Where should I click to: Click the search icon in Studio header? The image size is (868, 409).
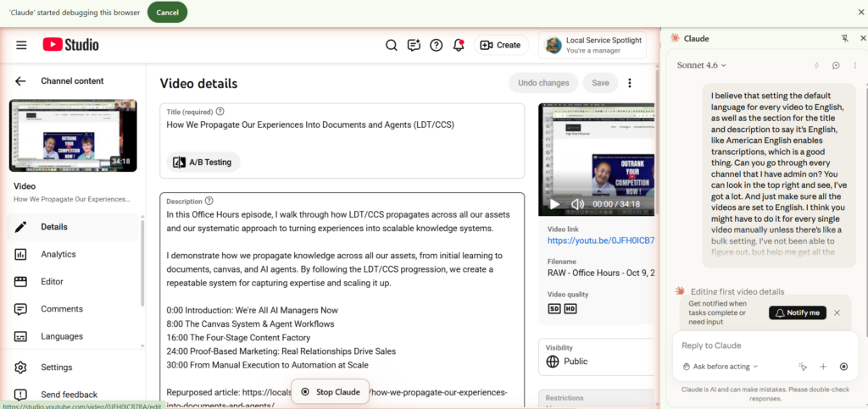(392, 45)
